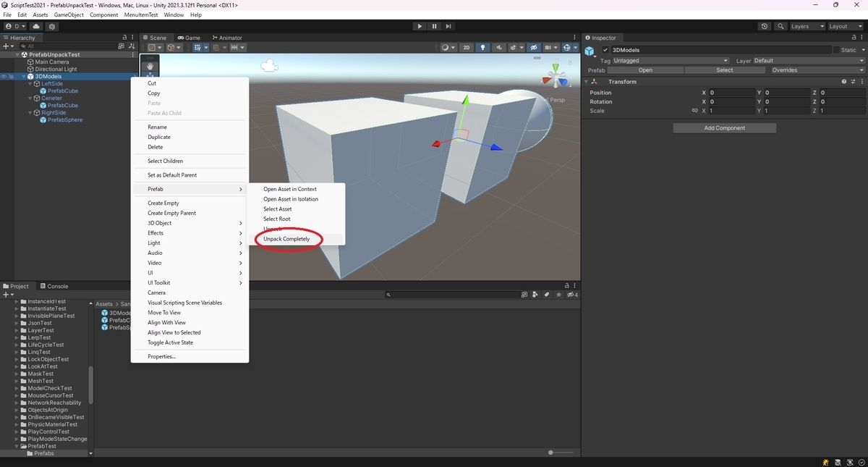The height and width of the screenshot is (467, 868).
Task: Toggle the 3DModels active checkbox
Action: 605,51
